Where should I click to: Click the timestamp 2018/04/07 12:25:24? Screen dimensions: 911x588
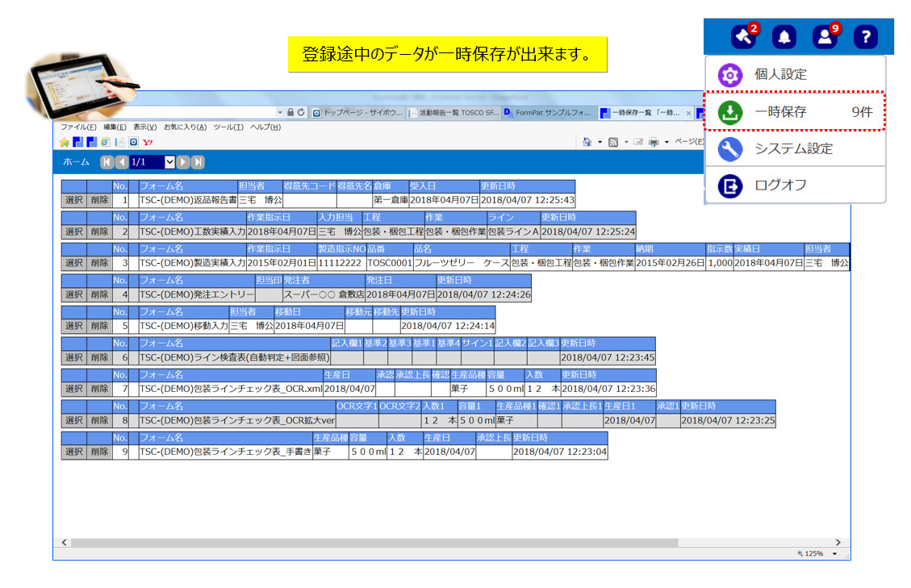(588, 231)
